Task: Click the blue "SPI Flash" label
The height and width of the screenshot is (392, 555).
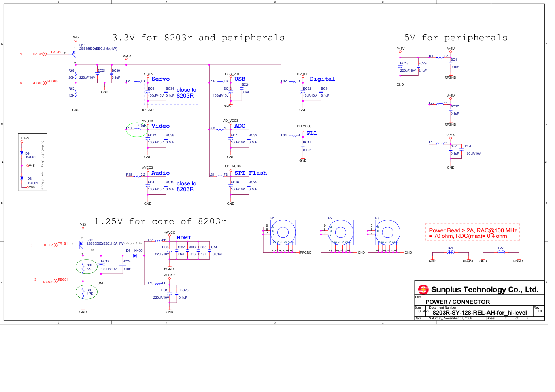Action: pyautogui.click(x=251, y=173)
